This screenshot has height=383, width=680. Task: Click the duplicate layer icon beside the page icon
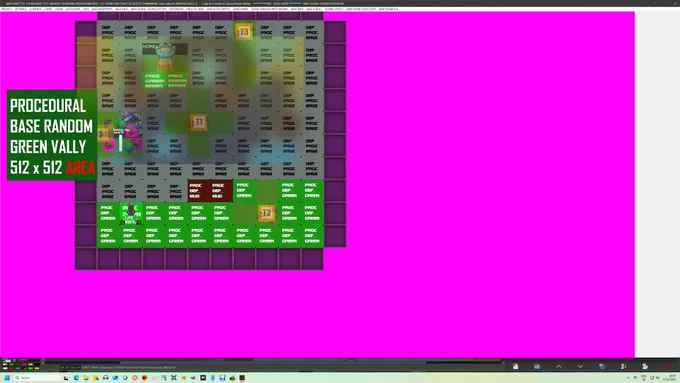tap(537, 367)
